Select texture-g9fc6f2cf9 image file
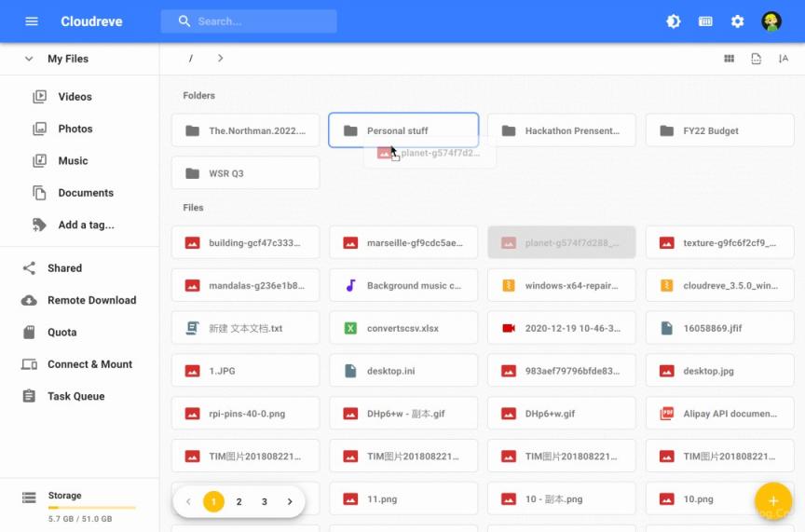Screen dimensions: 805x532 720,242
